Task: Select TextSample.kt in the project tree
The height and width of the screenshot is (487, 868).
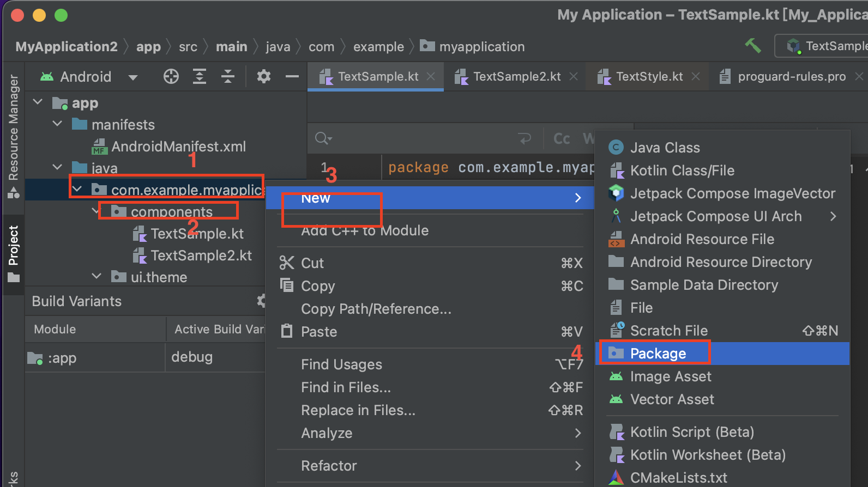Action: pyautogui.click(x=189, y=234)
